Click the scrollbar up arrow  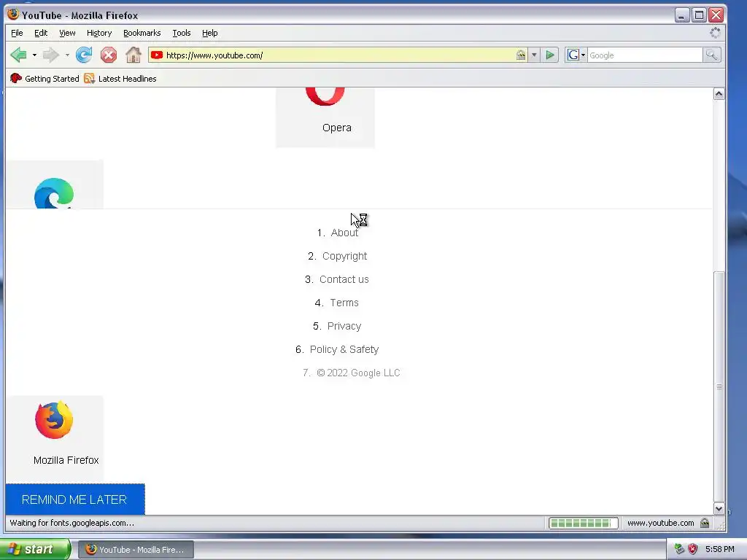(719, 94)
